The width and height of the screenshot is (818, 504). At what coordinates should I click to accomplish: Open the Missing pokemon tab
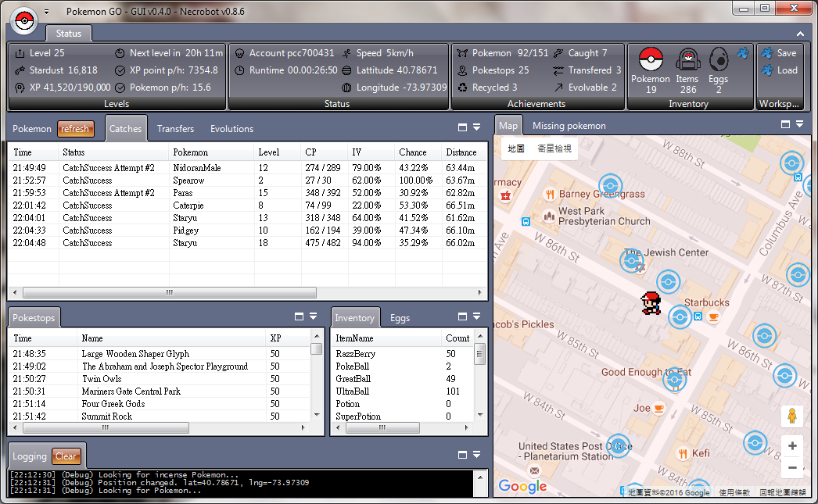(x=569, y=126)
